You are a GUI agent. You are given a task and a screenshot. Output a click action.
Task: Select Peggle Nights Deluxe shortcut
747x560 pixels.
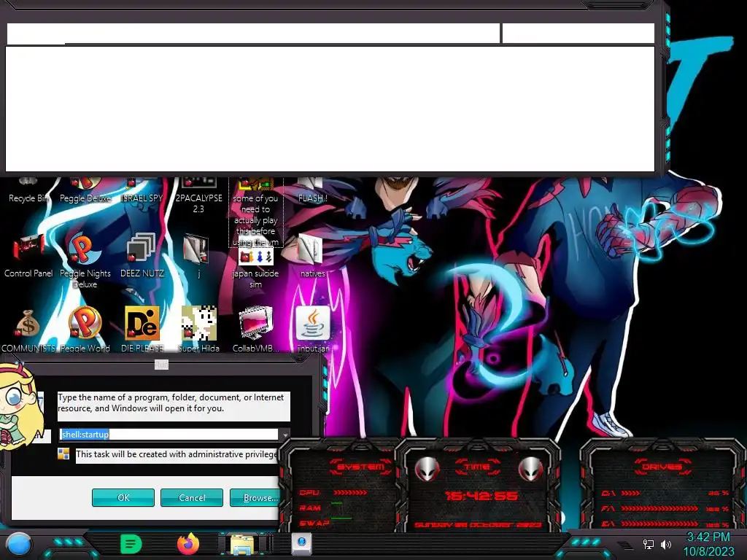point(85,261)
